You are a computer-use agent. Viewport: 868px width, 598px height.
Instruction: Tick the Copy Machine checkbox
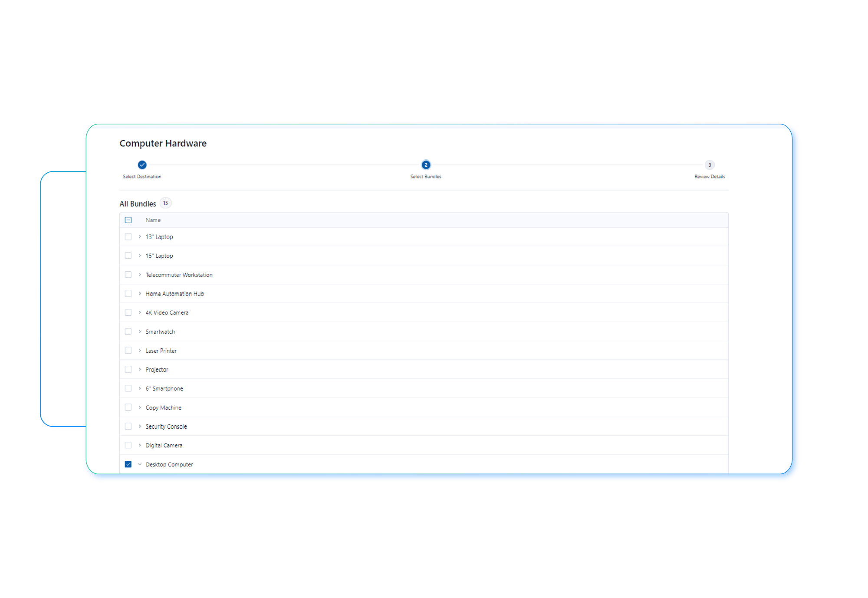point(128,407)
